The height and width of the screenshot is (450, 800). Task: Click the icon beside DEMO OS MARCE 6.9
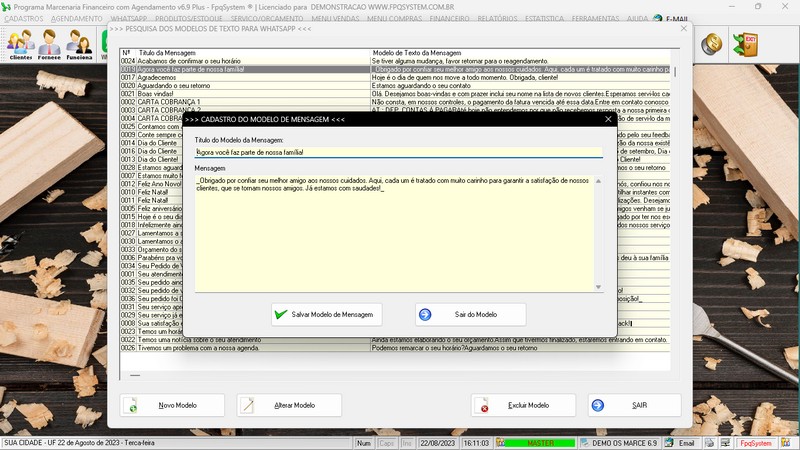584,443
